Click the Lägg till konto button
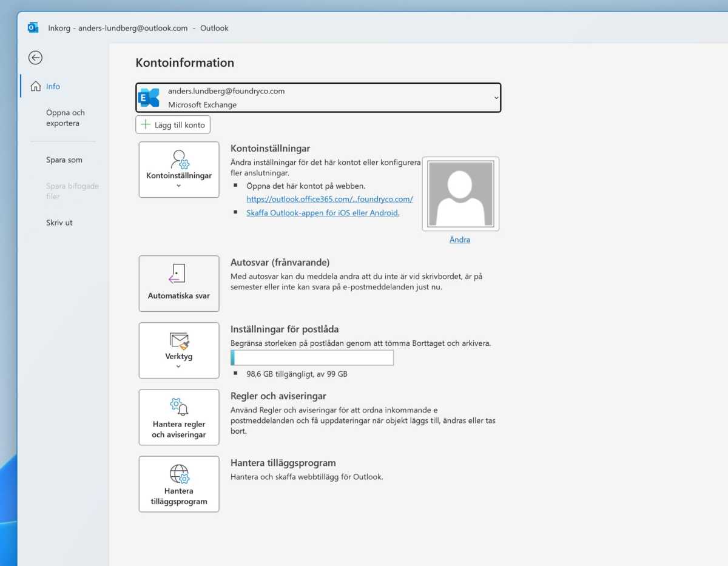This screenshot has height=566, width=728. [173, 125]
